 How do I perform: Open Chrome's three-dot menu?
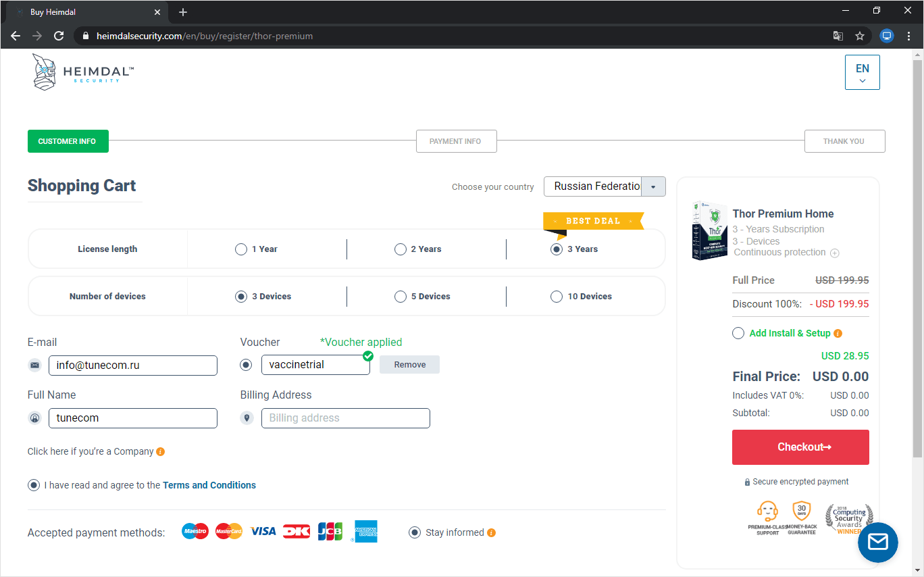[x=909, y=36]
